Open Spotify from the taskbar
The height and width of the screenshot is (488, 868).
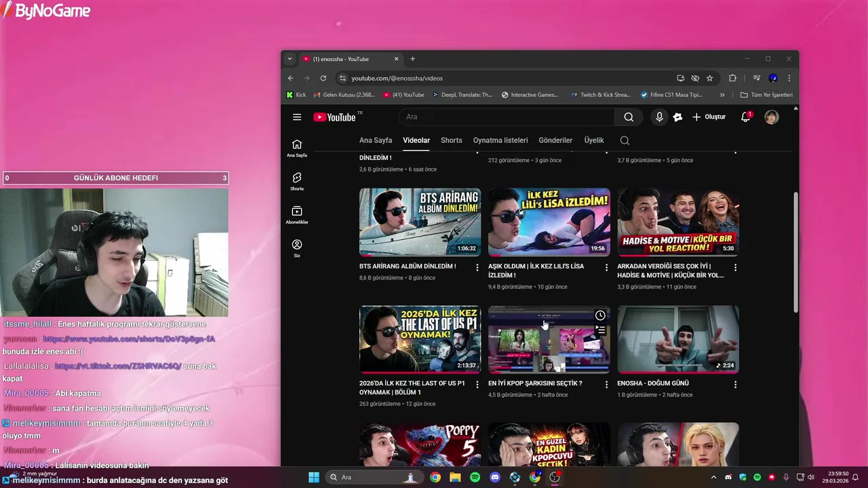pyautogui.click(x=475, y=477)
